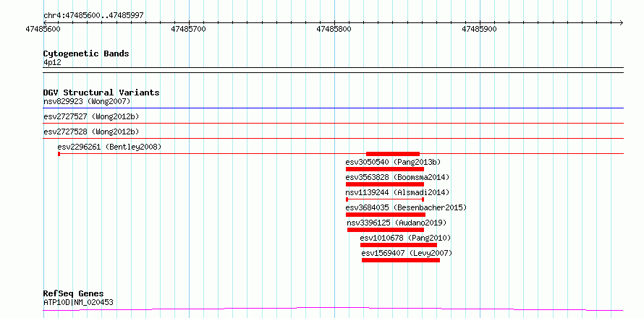
Task: Click the thick segment of esv2296261 variant
Action: click(x=393, y=154)
